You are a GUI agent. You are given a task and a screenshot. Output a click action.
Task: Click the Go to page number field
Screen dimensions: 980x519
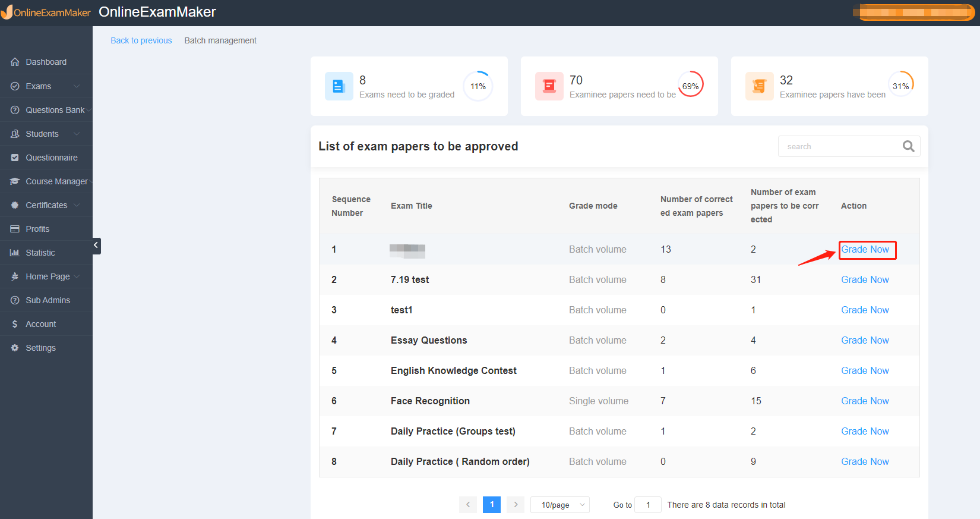click(648, 505)
